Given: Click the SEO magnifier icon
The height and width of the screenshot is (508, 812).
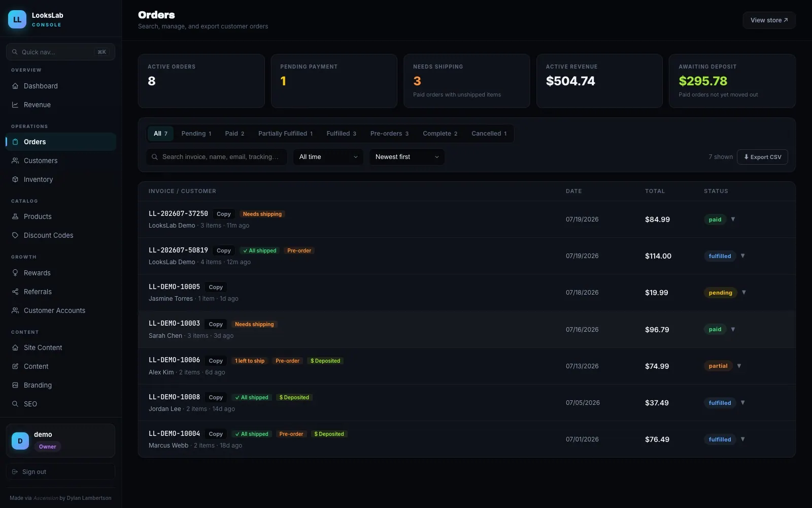Looking at the screenshot, I should (x=15, y=404).
